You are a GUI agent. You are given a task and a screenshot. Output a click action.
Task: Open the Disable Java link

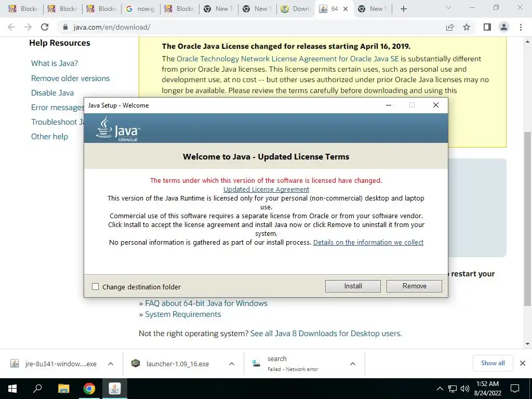(x=52, y=93)
